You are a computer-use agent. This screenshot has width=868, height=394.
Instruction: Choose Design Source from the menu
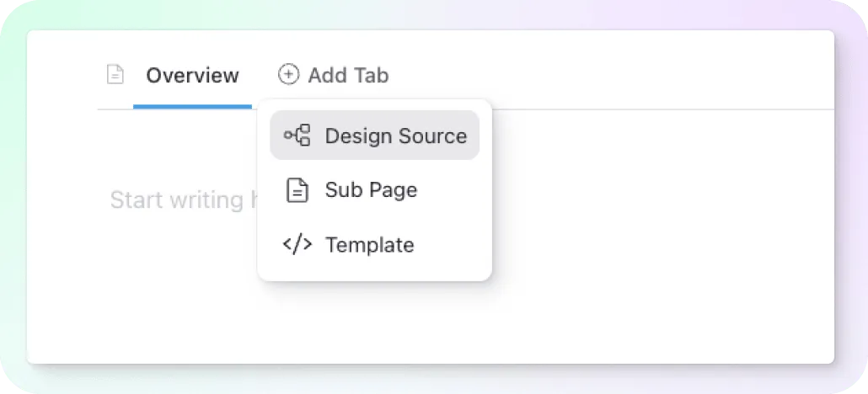click(396, 136)
